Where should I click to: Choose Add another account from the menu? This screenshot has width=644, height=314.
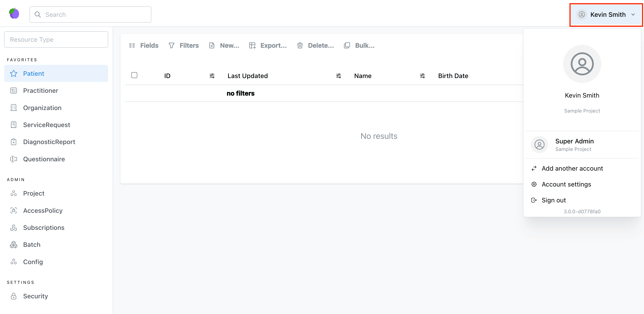[572, 168]
